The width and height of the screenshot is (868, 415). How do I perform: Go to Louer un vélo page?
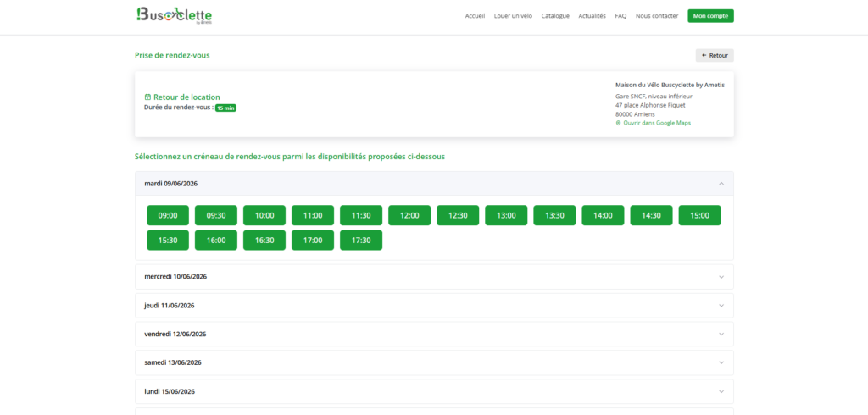tap(513, 16)
